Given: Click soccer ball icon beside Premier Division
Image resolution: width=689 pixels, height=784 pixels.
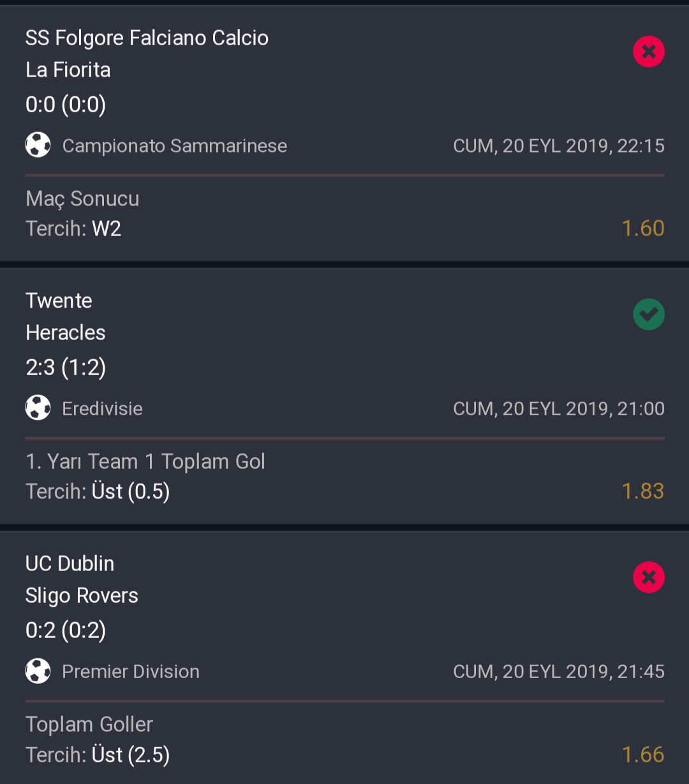Looking at the screenshot, I should click(38, 671).
